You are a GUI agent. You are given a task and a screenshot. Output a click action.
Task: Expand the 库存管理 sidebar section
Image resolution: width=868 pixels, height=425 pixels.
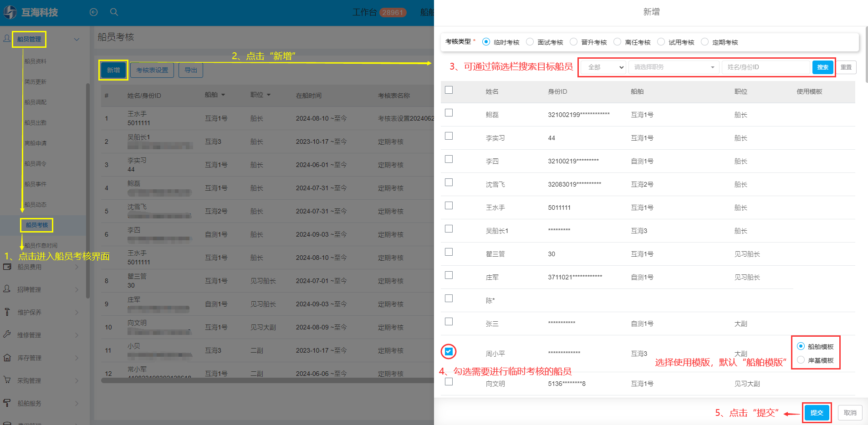tap(77, 358)
